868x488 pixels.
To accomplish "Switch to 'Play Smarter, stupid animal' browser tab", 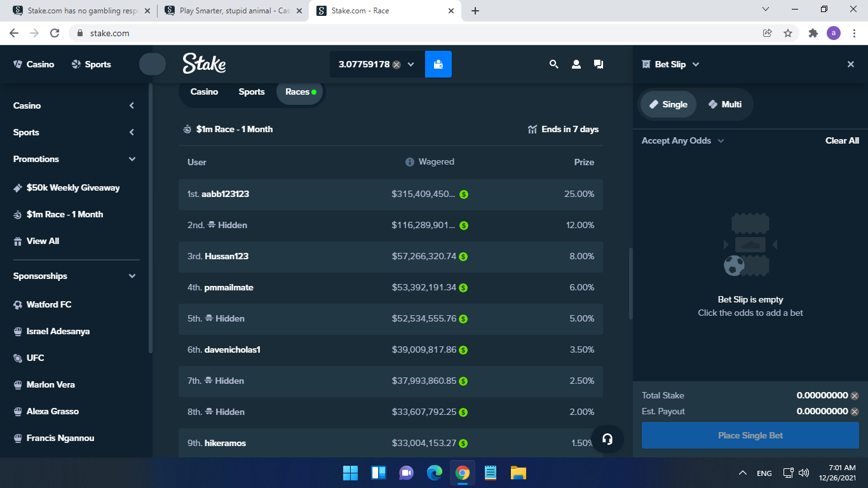I will click(x=233, y=11).
